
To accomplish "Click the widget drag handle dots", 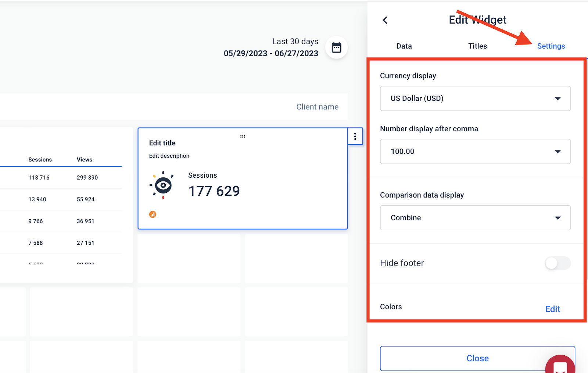I will coord(243,136).
